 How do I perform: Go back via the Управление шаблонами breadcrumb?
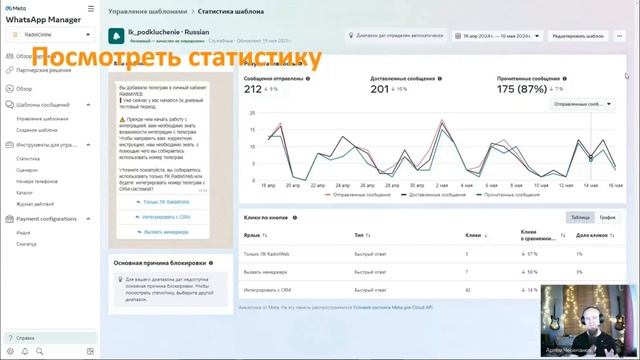pyautogui.click(x=148, y=11)
